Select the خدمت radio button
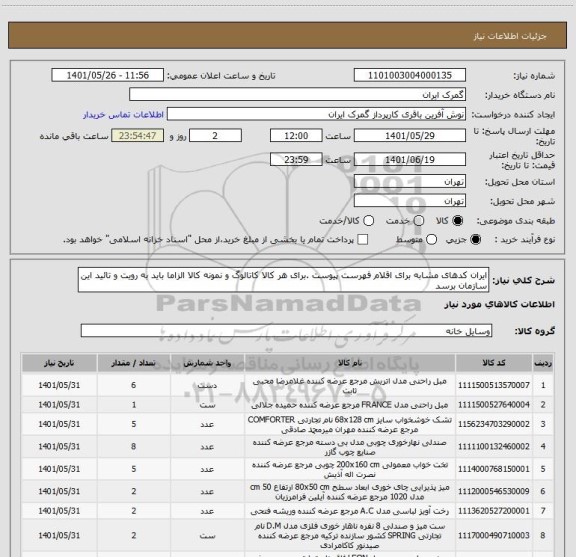576x557 pixels. pos(418,221)
